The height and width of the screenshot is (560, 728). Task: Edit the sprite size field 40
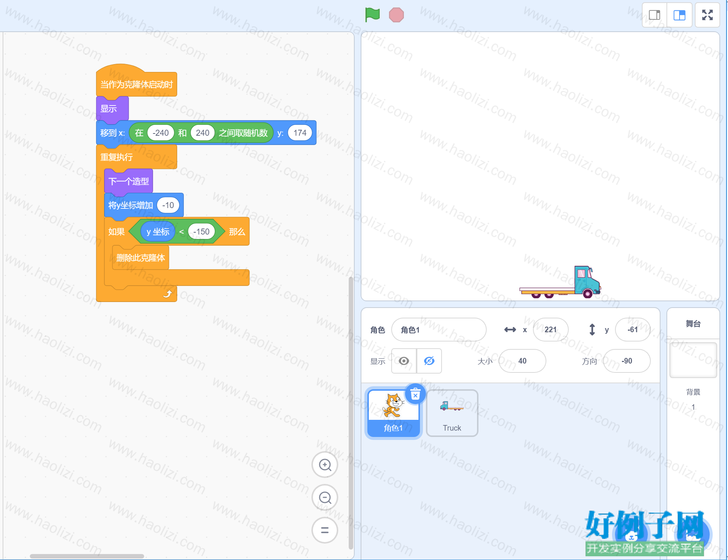pos(522,361)
